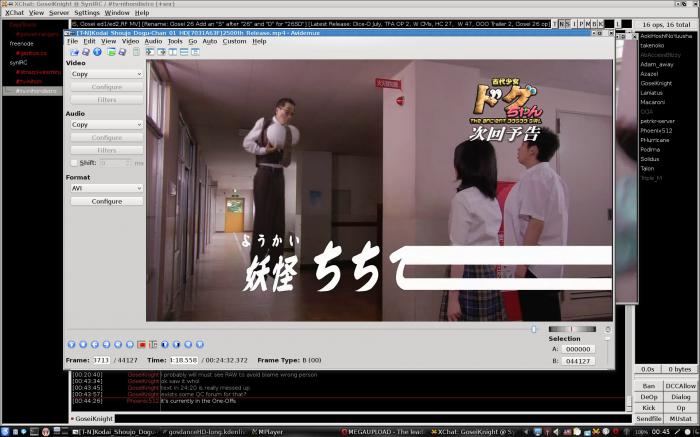Image resolution: width=700 pixels, height=437 pixels.
Task: Click the jog shuttle wheel control
Action: coord(572,329)
